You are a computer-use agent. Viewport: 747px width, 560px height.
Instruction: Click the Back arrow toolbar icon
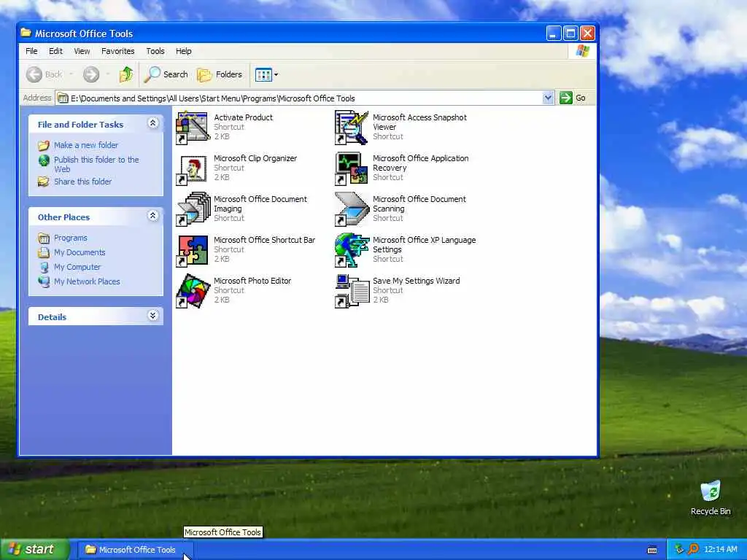point(34,74)
